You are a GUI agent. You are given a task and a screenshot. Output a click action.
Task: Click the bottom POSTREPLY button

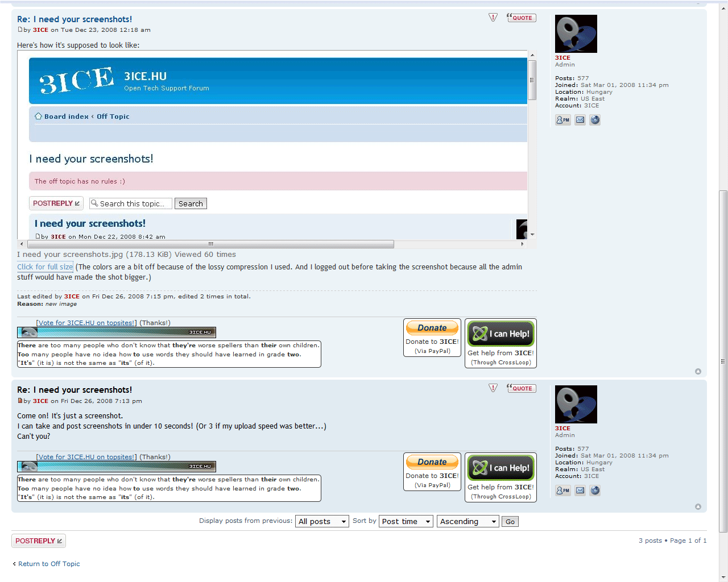coord(39,541)
